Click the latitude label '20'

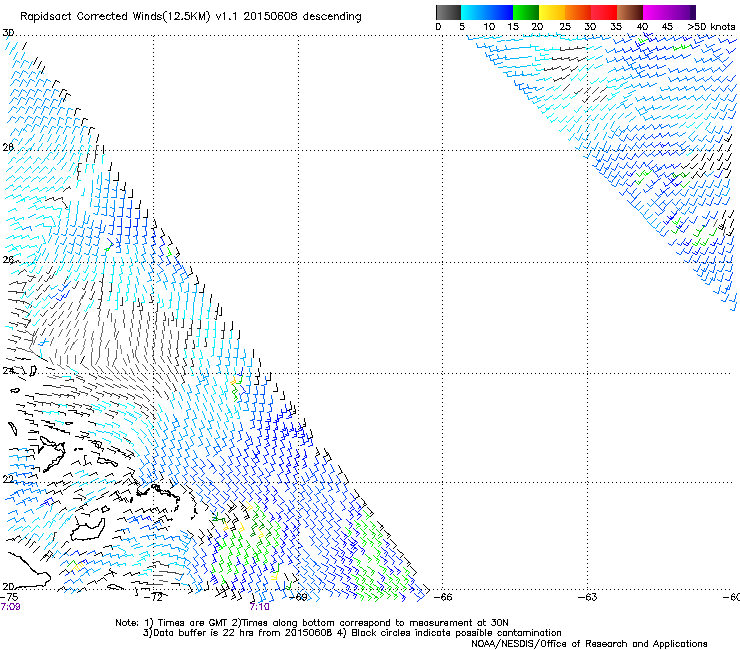click(x=8, y=586)
